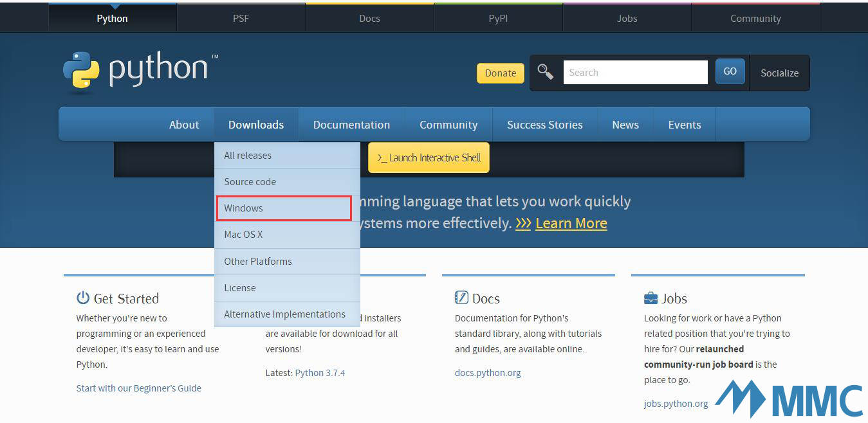Open the Downloads navigation menu
The height and width of the screenshot is (423, 868).
coord(256,125)
